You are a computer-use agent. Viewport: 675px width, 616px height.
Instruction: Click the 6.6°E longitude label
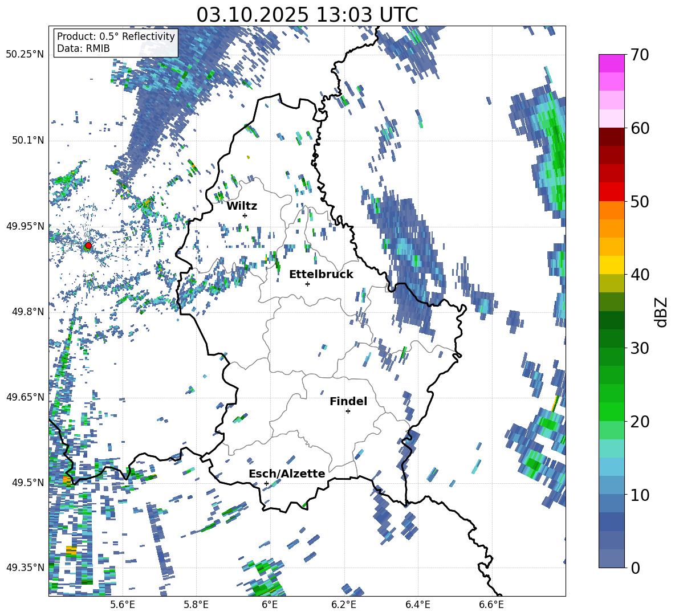coord(491,605)
